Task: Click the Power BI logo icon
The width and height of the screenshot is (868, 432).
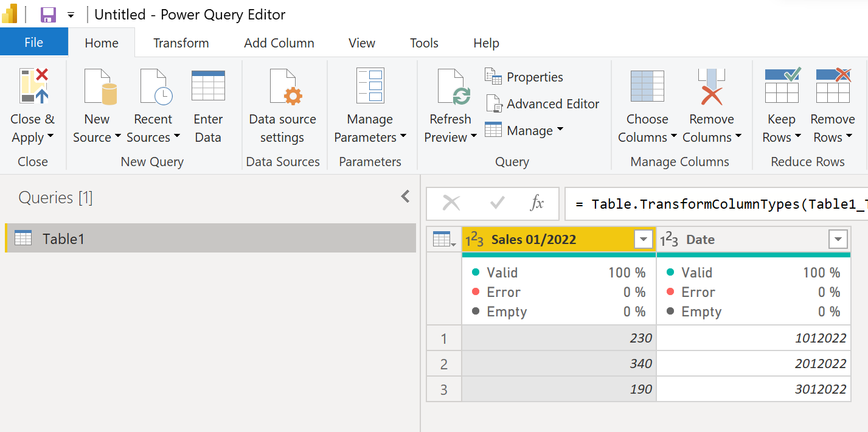Action: pos(10,13)
